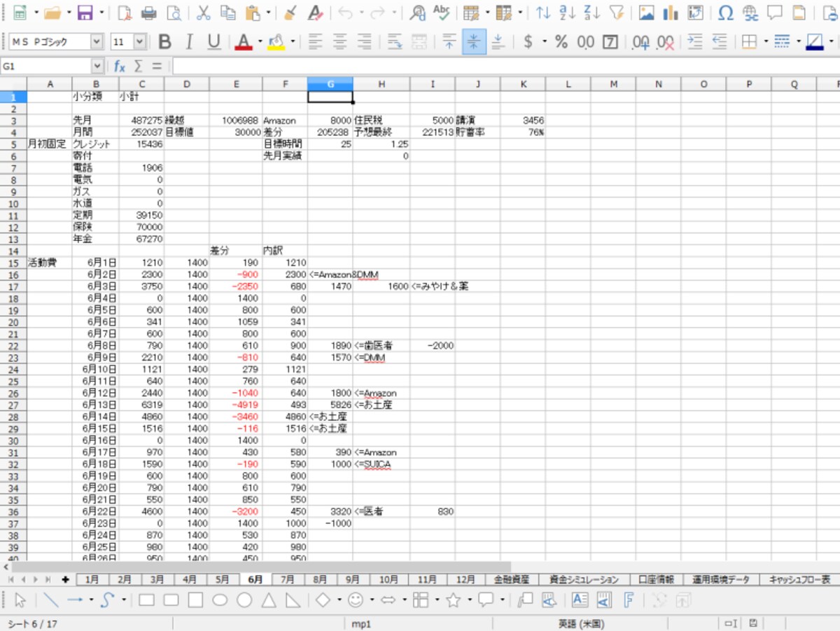Screen dimensions: 840x631
Task: Open the Save dropdown arrow
Action: (x=101, y=13)
